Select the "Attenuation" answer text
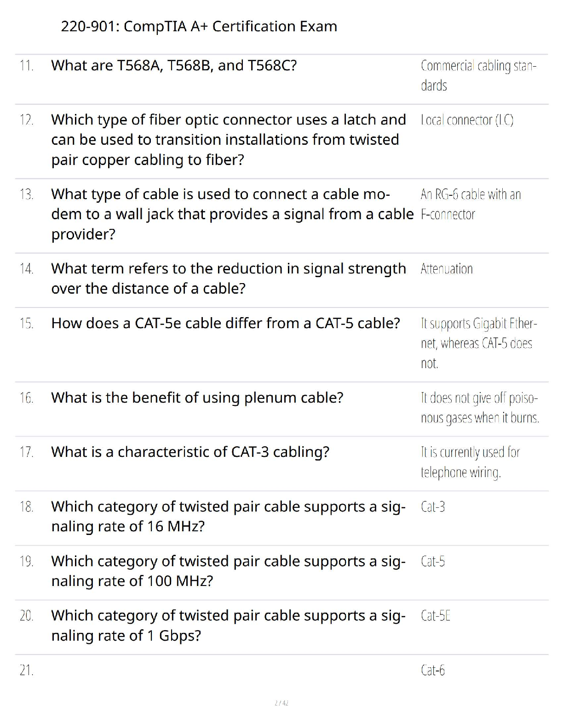 pos(446,269)
